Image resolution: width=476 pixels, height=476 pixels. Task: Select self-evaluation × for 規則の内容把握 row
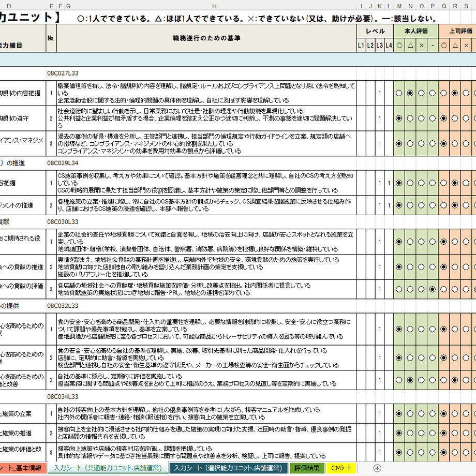pos(421,93)
